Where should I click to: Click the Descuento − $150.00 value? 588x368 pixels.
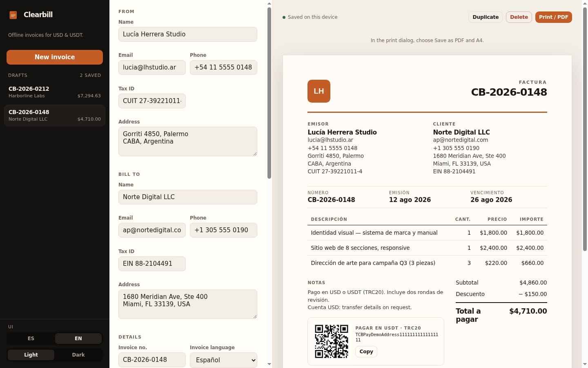click(532, 294)
